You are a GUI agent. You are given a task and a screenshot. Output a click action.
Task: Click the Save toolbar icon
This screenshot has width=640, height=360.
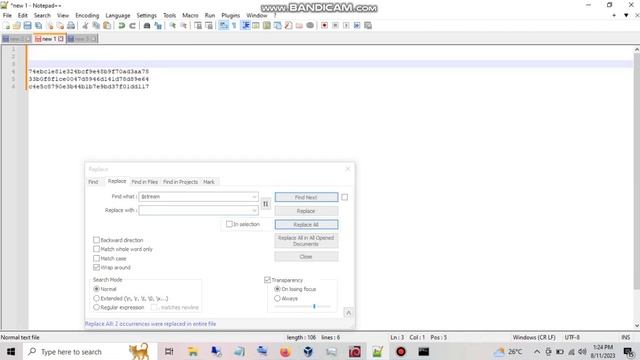(27, 26)
